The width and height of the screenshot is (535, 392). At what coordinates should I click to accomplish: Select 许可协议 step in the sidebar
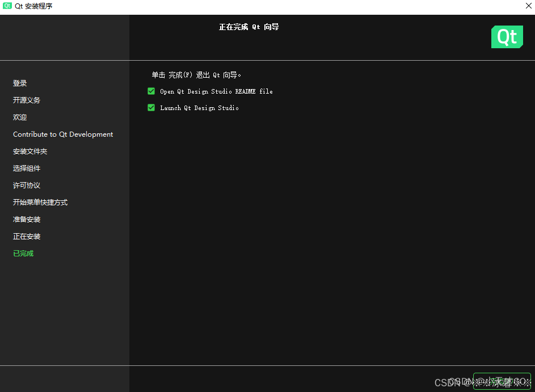pyautogui.click(x=27, y=186)
